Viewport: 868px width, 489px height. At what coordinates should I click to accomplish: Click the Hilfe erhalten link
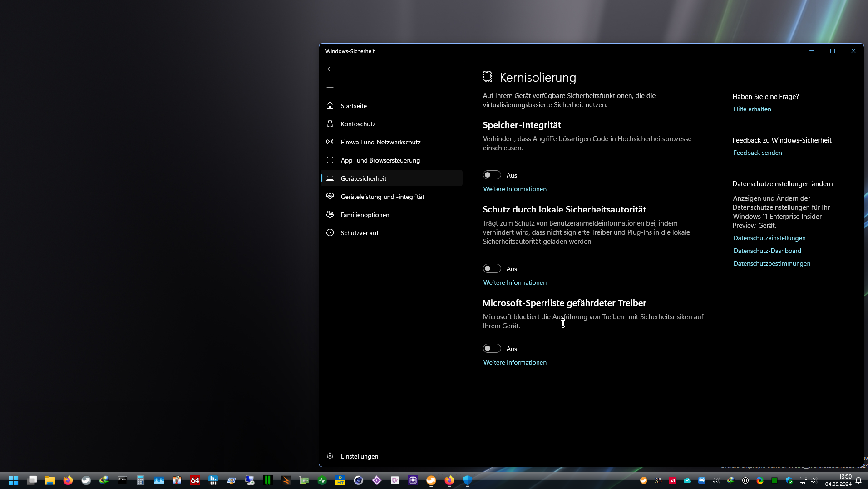[752, 109]
